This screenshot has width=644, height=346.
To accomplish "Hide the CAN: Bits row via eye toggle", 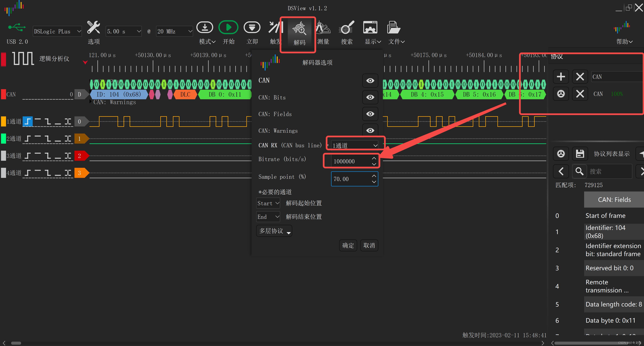I will click(x=370, y=97).
